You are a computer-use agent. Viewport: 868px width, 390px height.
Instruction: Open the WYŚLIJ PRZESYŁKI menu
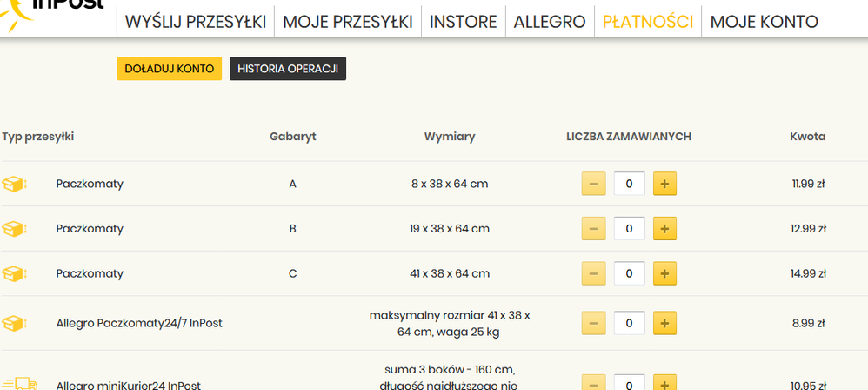pyautogui.click(x=196, y=22)
